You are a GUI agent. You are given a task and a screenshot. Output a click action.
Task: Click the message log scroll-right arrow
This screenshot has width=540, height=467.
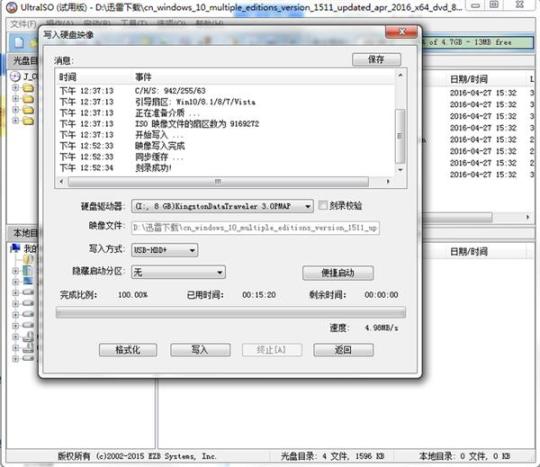pyautogui.click(x=388, y=181)
